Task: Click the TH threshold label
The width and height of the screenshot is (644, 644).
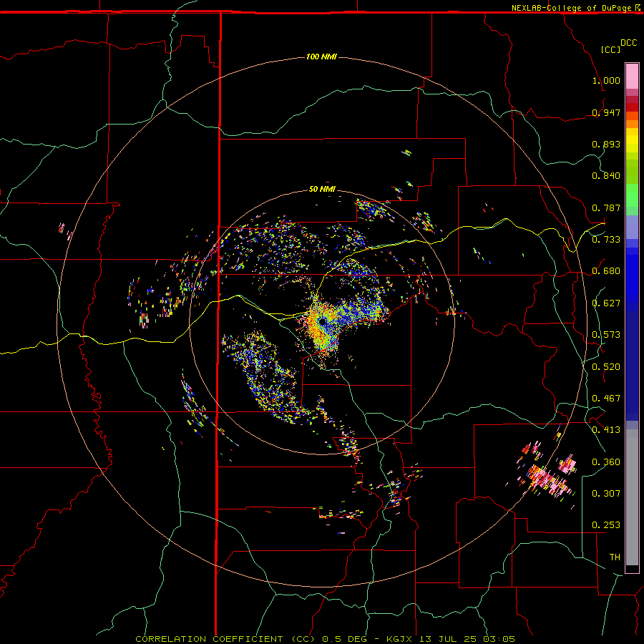Action: (615, 557)
